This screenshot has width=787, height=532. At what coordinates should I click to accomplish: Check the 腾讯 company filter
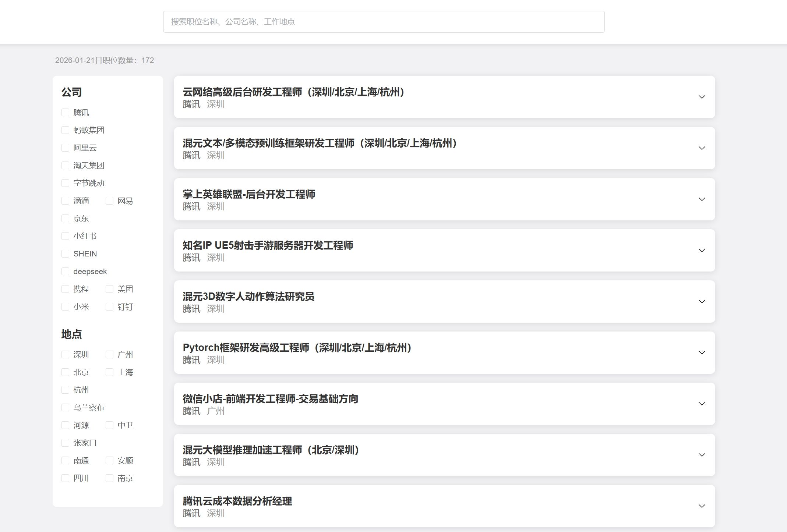coord(66,113)
